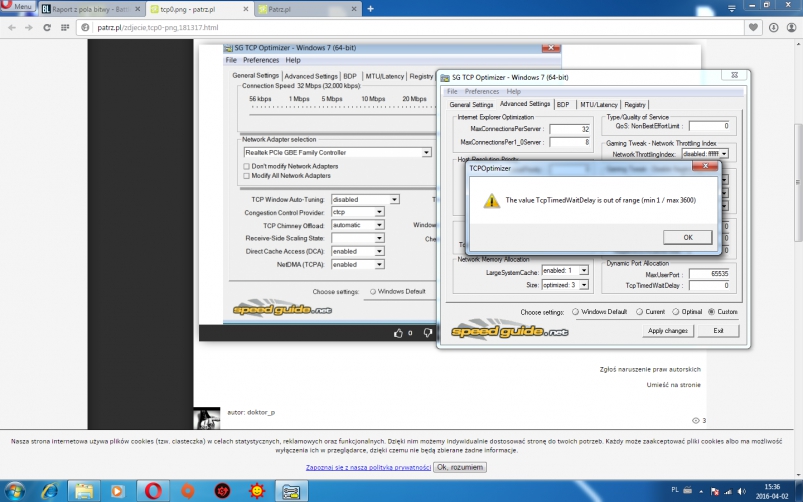Click the Opera Menu button
The image size is (803, 502).
click(x=19, y=7)
